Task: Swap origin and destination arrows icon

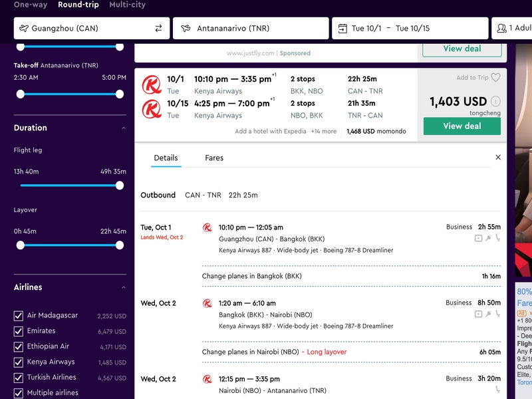Action: 158,29
